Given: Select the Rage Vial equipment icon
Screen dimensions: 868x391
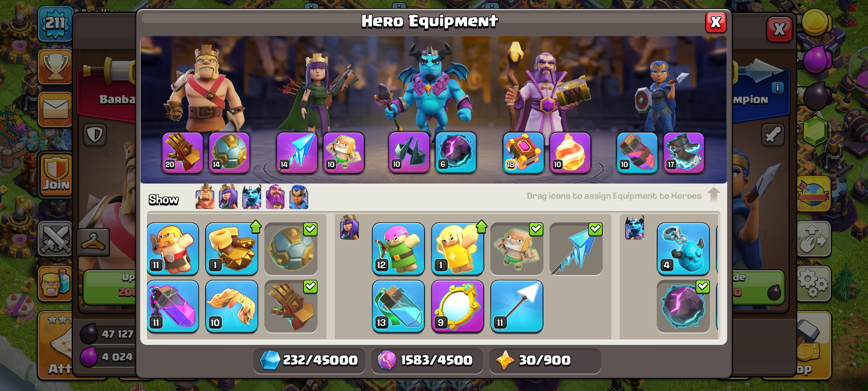Looking at the screenshot, I should (173, 306).
